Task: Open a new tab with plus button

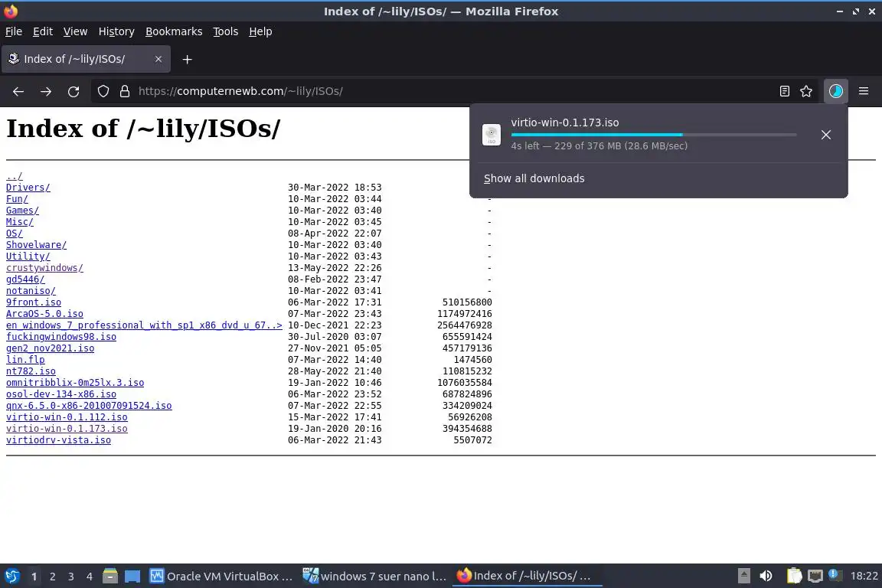Action: point(188,59)
